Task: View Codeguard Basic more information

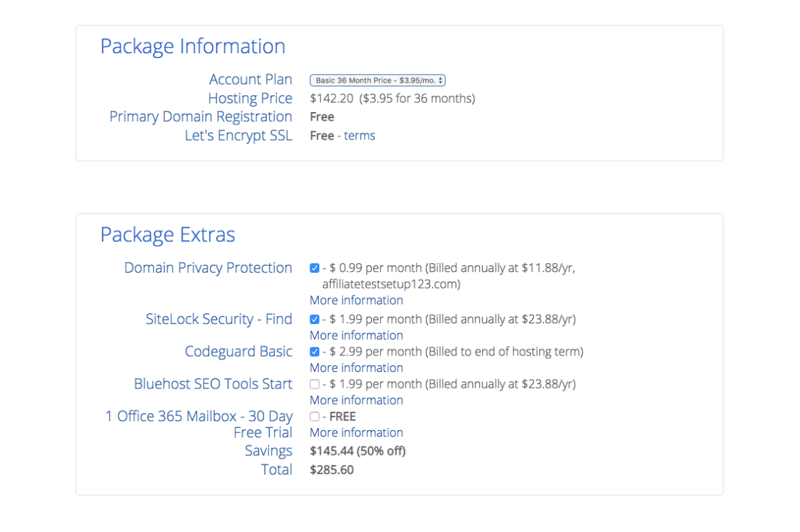Action: [x=356, y=367]
